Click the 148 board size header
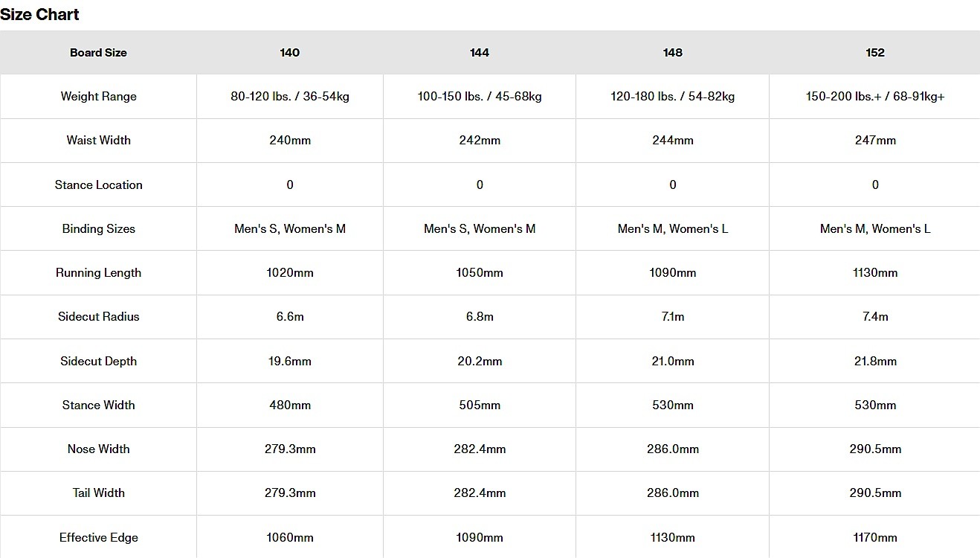 [x=673, y=53]
